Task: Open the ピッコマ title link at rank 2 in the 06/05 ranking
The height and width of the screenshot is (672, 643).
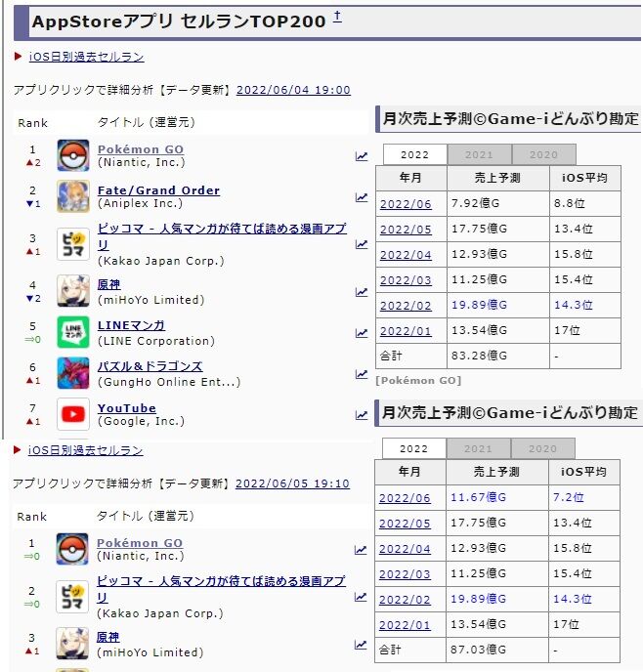Action: tap(221, 589)
